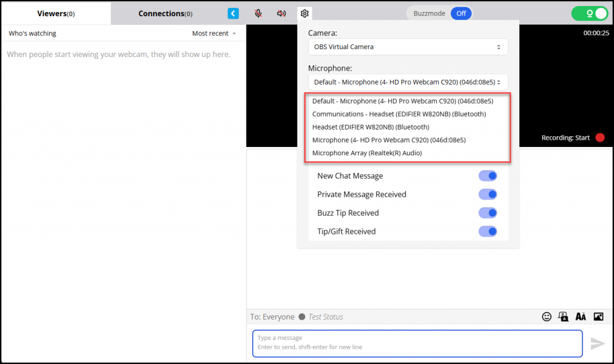Click Recording: Start label
This screenshot has height=364, width=614.
[565, 137]
